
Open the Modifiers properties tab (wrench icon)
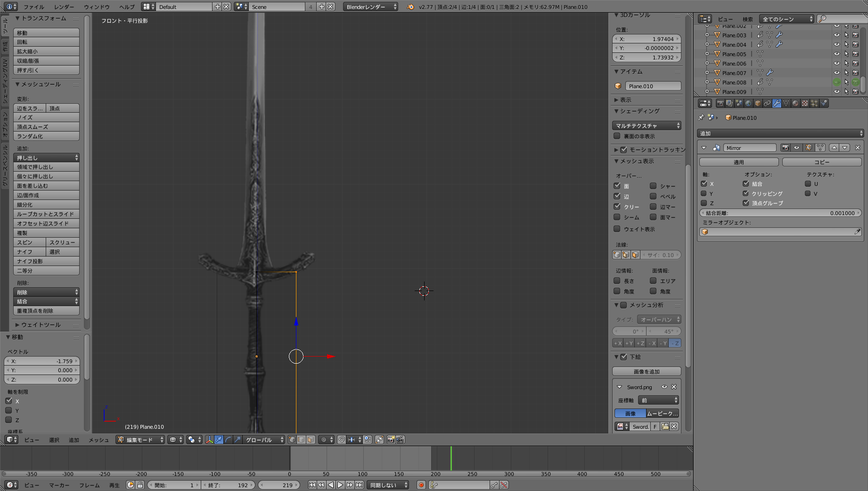point(777,103)
